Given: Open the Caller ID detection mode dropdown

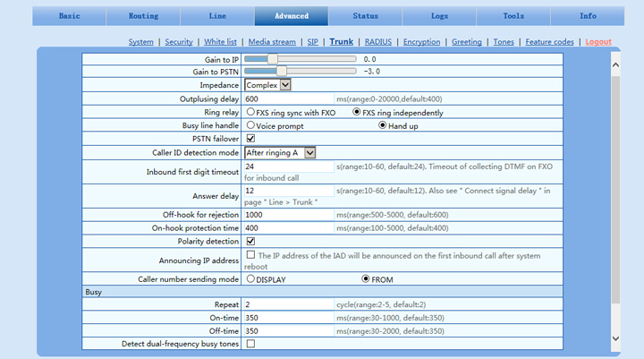Looking at the screenshot, I should (x=281, y=153).
